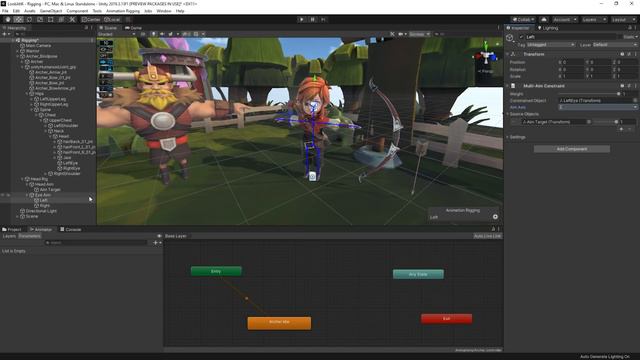Click Animation Rigging overlay bone icon
This screenshot has height=360, width=640.
495,217
